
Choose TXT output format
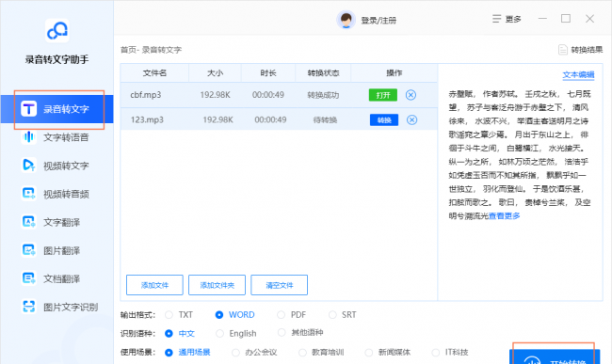point(169,314)
